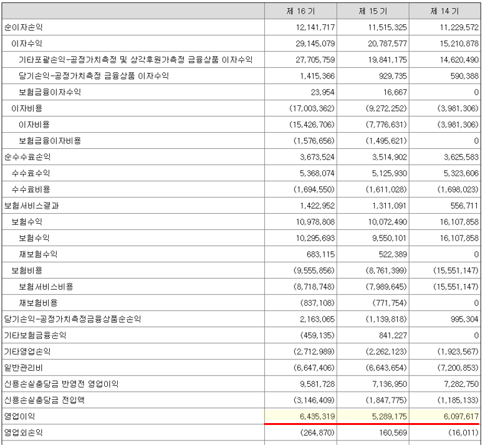The image size is (485, 448).
Task: Click the value 2,163,065
Action: point(317,319)
